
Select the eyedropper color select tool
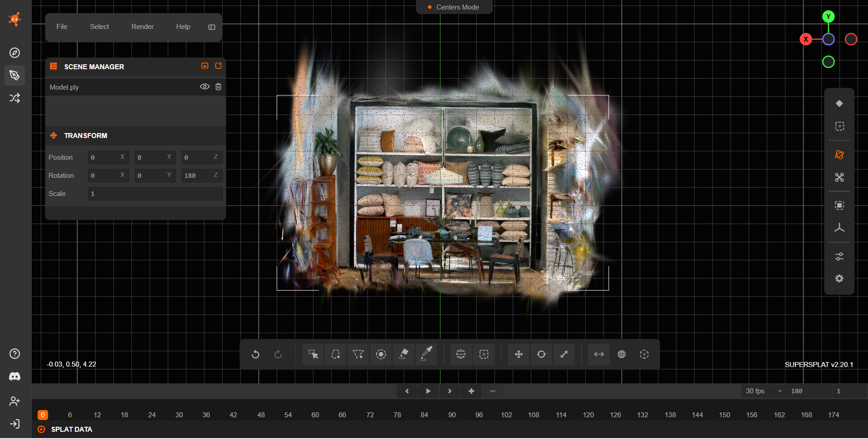click(426, 354)
